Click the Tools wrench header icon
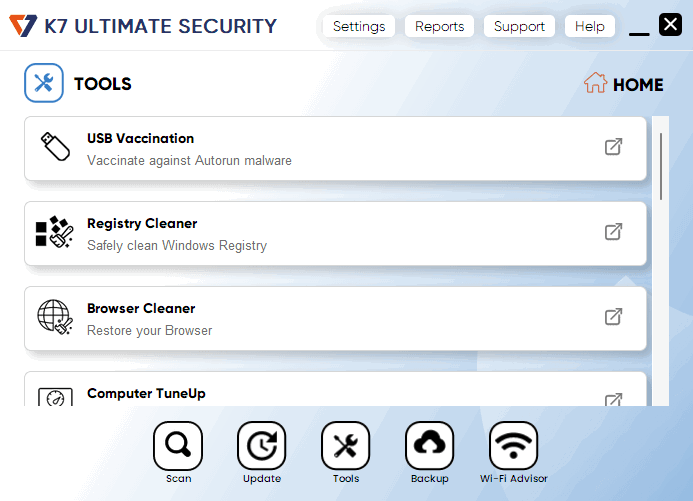 [x=44, y=83]
